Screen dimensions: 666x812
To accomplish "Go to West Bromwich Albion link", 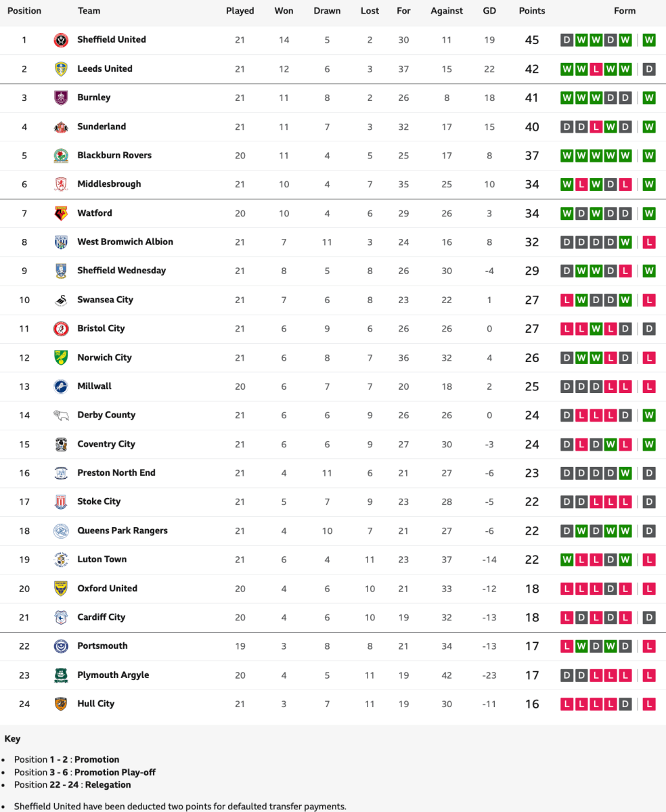I will (125, 242).
